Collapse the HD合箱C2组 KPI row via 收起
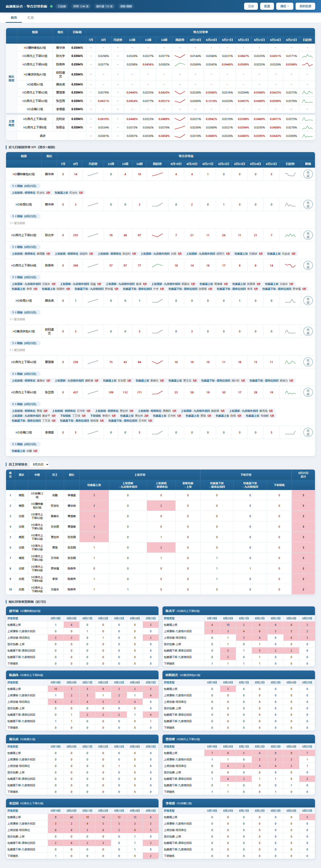The image size is (321, 868). pyautogui.click(x=308, y=432)
